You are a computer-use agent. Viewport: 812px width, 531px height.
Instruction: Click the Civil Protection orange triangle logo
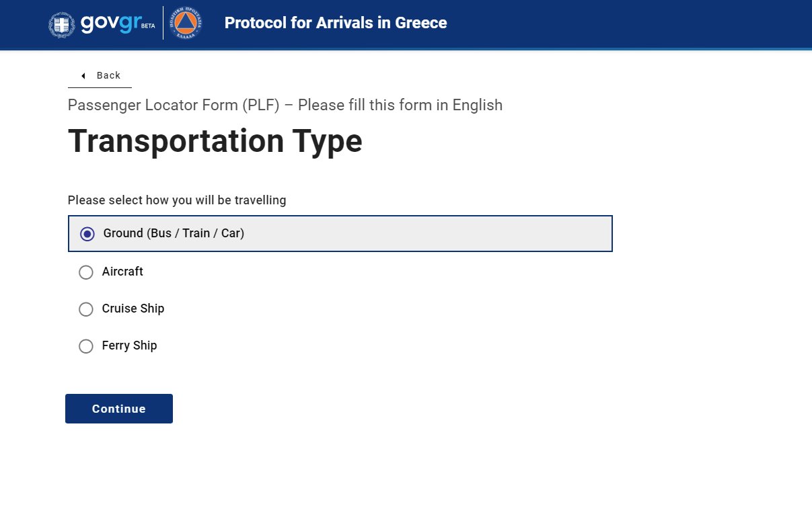(x=185, y=24)
